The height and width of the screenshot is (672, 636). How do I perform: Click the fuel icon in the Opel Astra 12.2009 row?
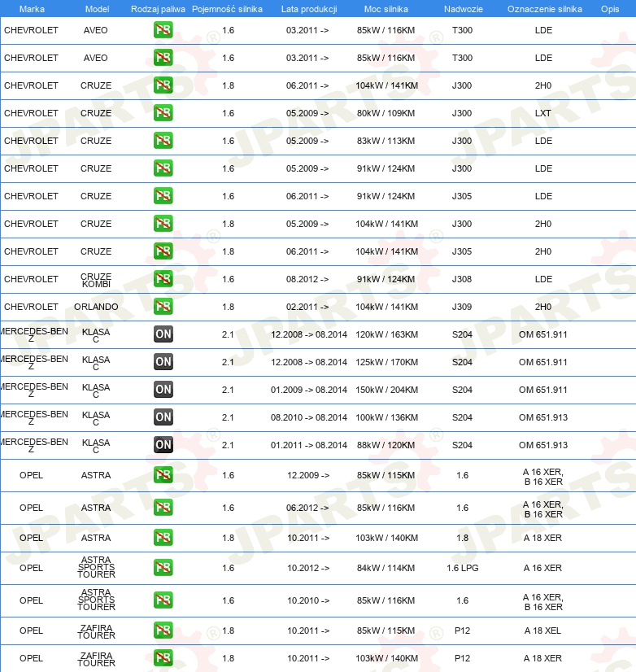[163, 475]
